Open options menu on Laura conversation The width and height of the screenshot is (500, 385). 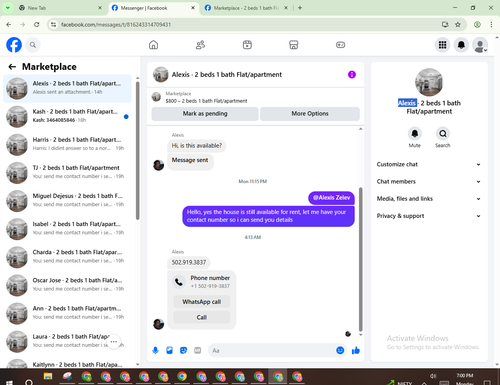(x=114, y=342)
